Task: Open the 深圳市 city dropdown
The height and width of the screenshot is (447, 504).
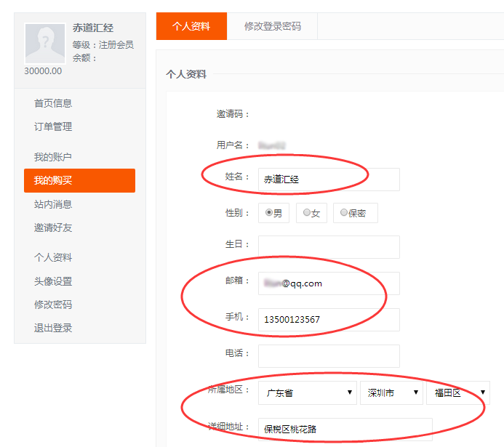Action: coord(391,393)
